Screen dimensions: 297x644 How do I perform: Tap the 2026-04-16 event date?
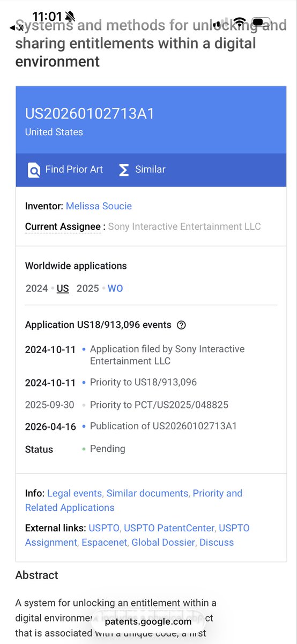[x=50, y=427]
